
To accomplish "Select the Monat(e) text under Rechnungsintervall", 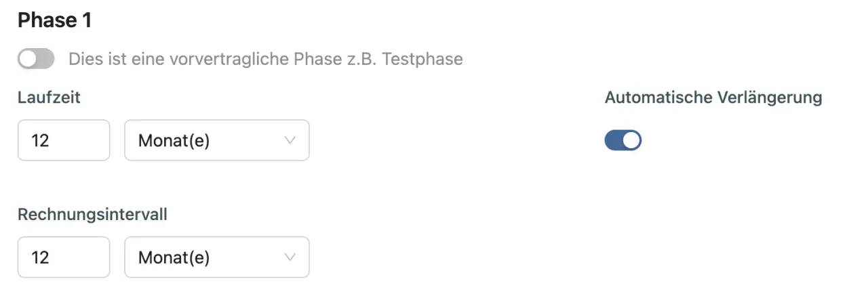I will click(174, 257).
